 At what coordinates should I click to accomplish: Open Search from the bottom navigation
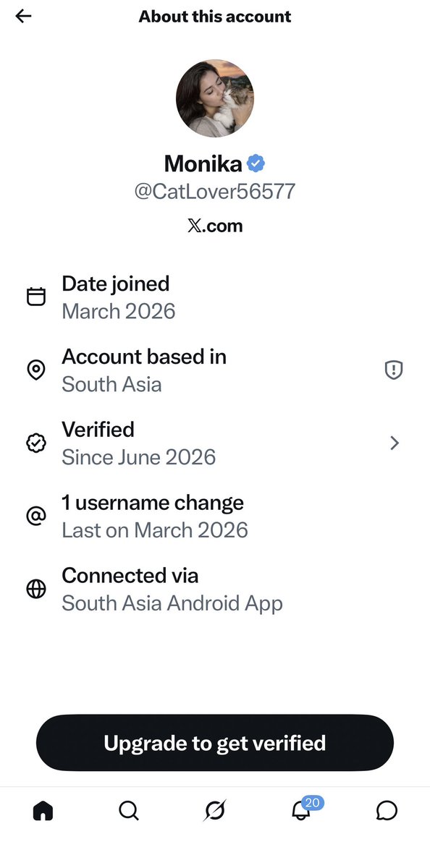[x=129, y=811]
